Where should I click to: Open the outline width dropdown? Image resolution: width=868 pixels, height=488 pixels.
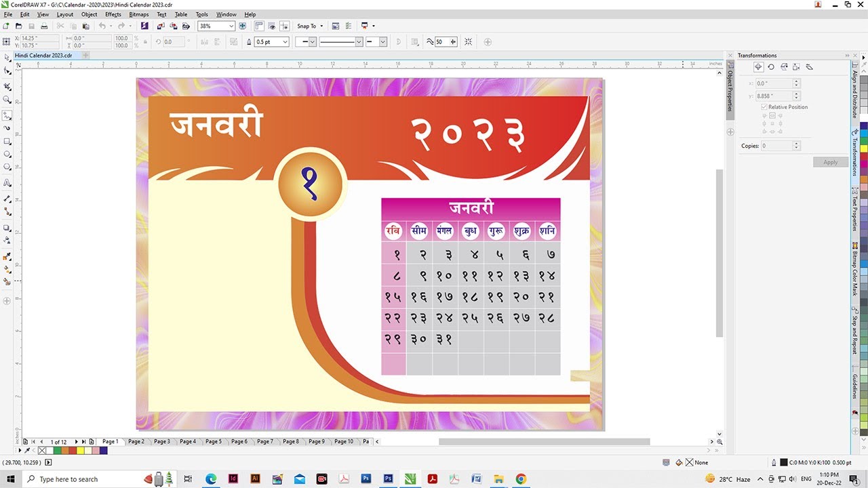(x=285, y=42)
